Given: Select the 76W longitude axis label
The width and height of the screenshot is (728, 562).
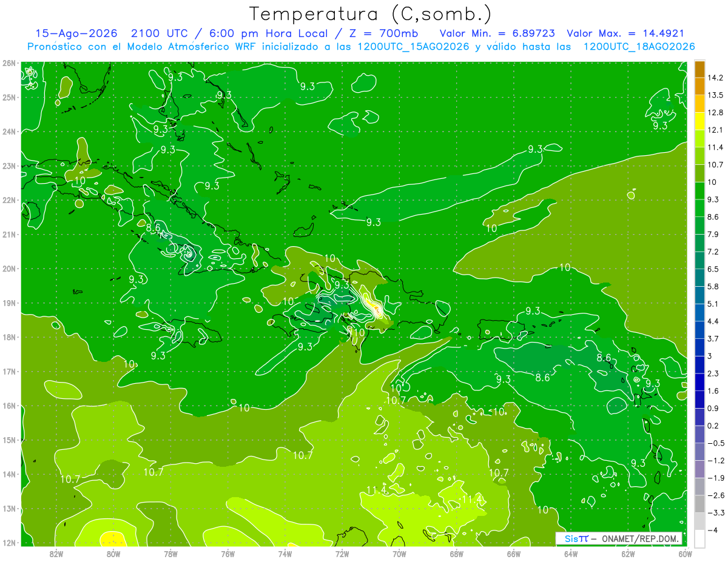Looking at the screenshot, I should 228,554.
